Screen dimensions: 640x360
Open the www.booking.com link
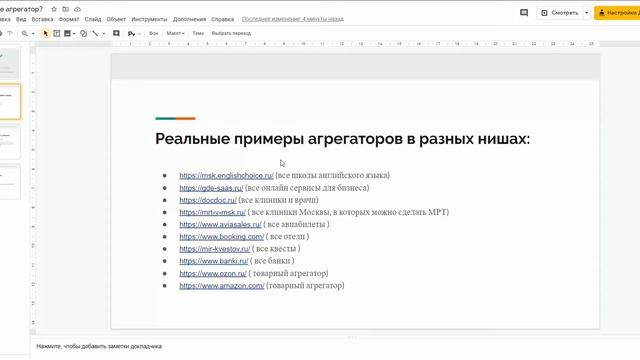tap(222, 237)
